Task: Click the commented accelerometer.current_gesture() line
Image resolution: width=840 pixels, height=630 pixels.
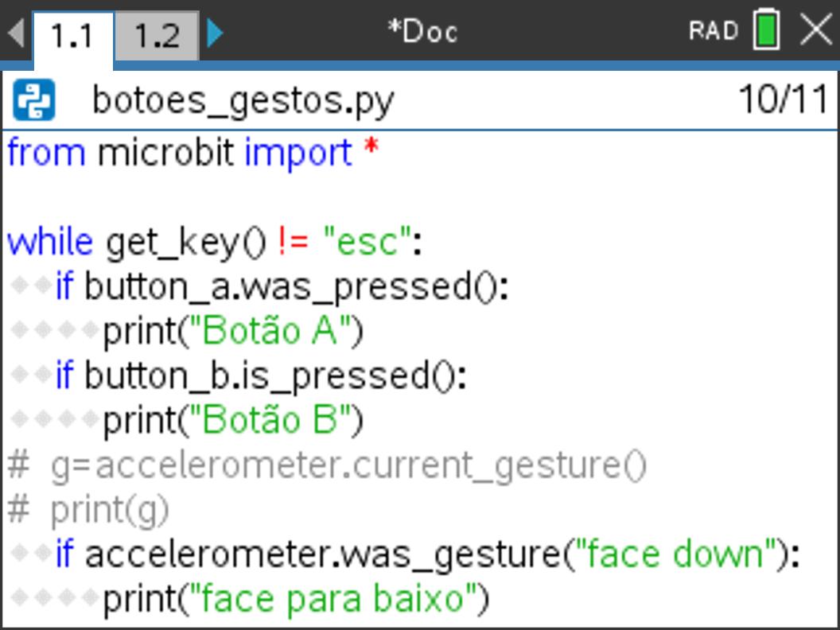Action: [x=327, y=466]
